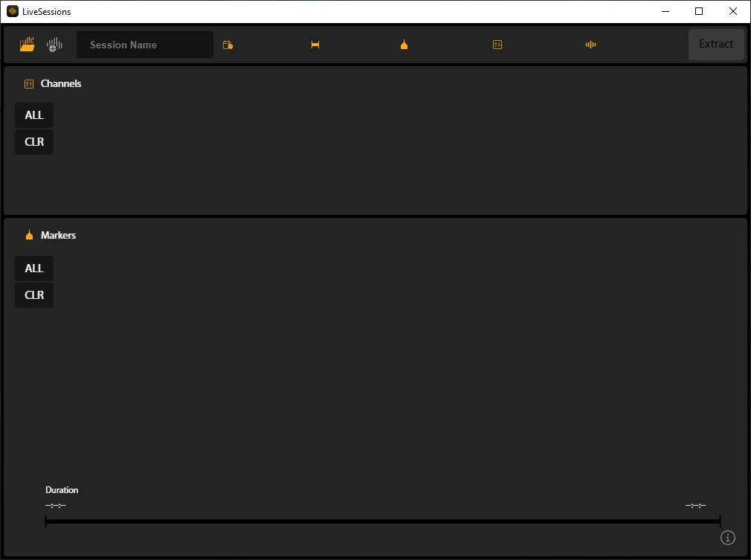This screenshot has height=560, width=751.
Task: Click the Channels heading text
Action: (x=61, y=84)
